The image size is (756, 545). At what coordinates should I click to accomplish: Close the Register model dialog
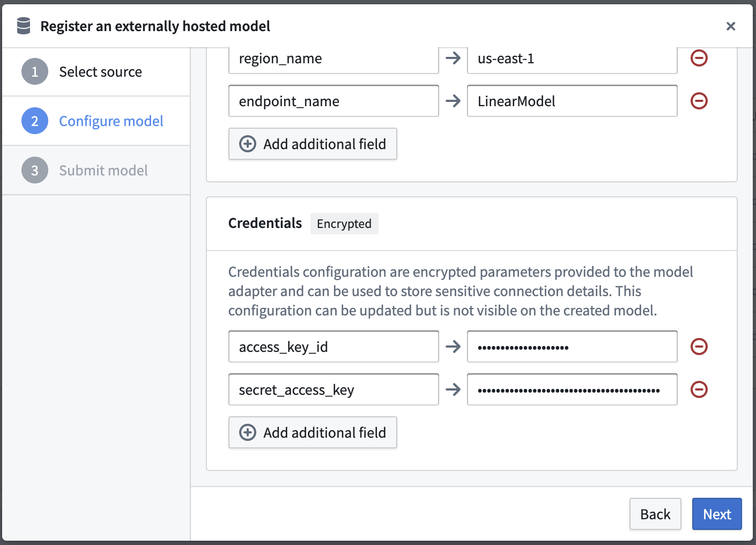click(730, 26)
